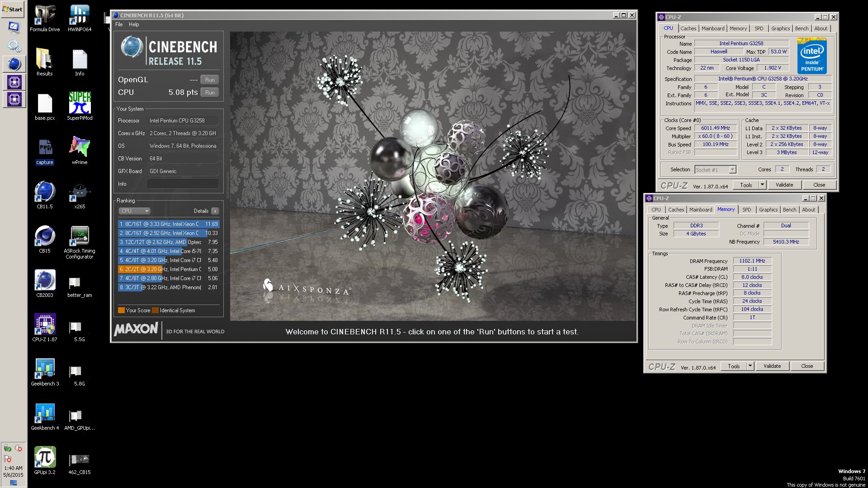Open the HWiNFO64 desktop icon
The width and height of the screenshot is (868, 488).
pos(80,18)
